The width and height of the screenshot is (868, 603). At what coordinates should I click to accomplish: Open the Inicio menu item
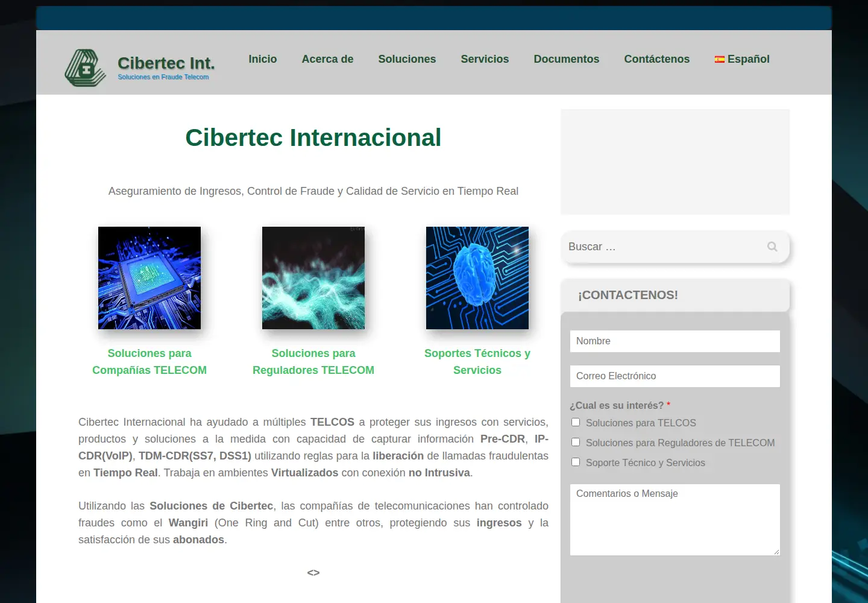pyautogui.click(x=263, y=59)
